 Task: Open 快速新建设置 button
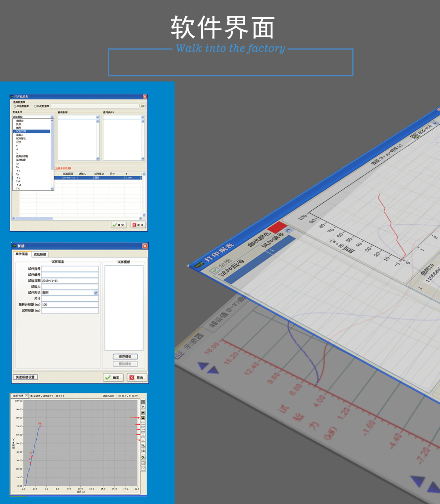25,377
